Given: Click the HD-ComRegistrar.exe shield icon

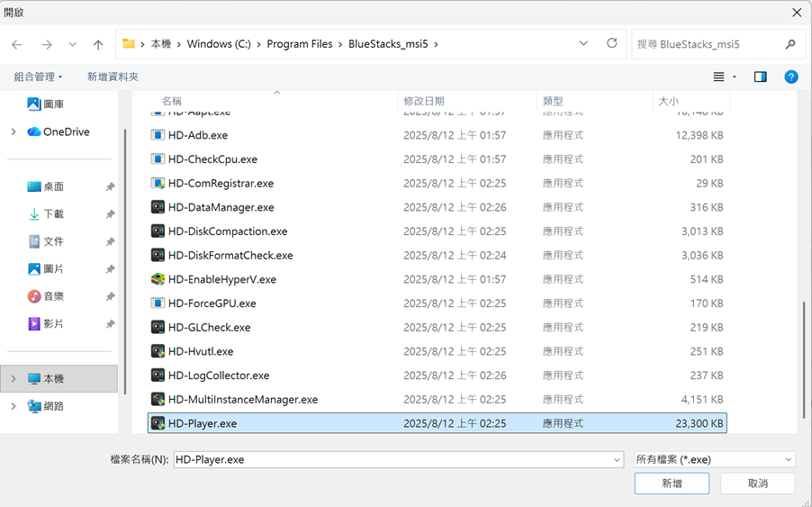Looking at the screenshot, I should point(158,184).
